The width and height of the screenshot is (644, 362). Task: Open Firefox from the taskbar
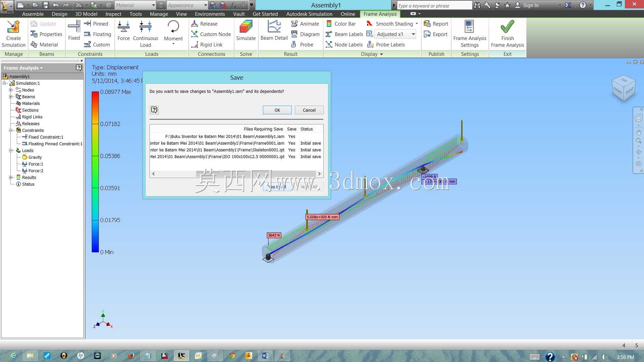click(x=131, y=356)
